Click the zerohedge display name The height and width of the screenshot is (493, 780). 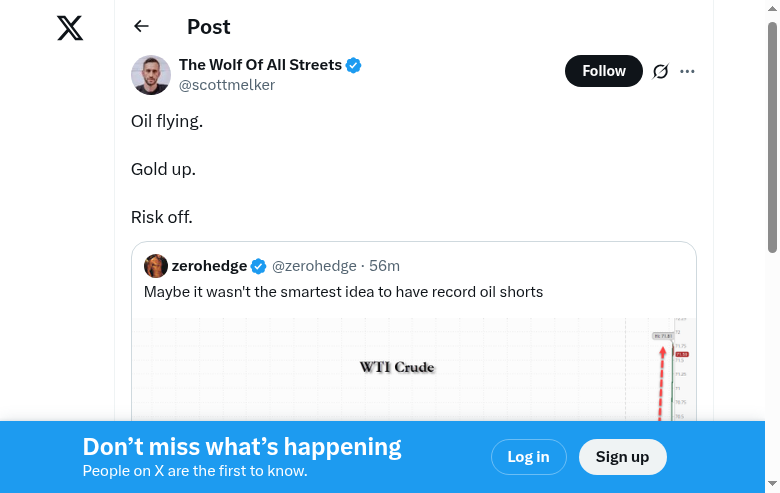(x=209, y=265)
